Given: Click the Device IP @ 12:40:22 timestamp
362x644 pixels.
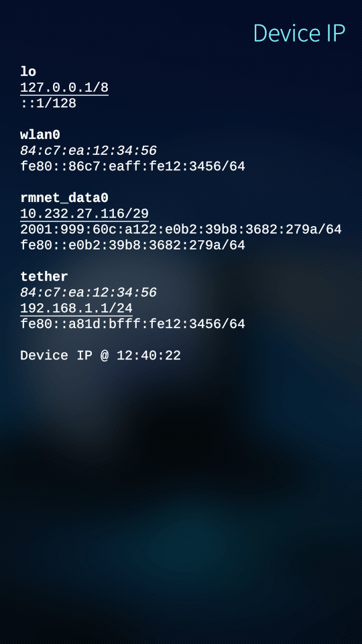Looking at the screenshot, I should point(101,356).
